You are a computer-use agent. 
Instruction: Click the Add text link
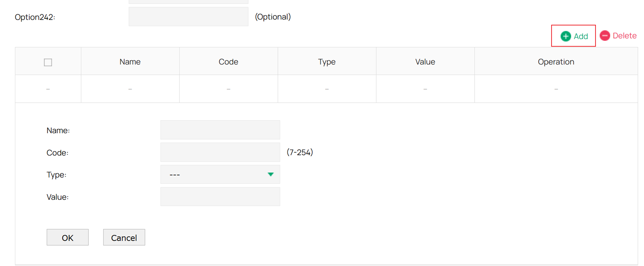click(x=581, y=36)
